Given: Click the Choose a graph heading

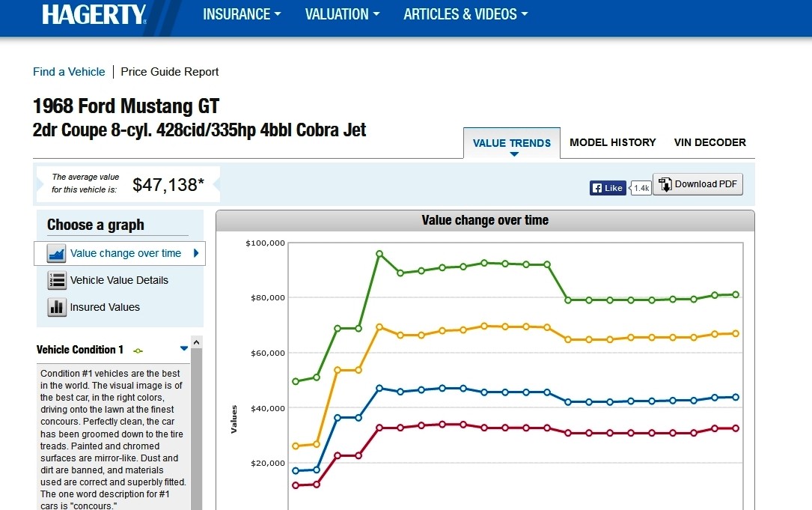Looking at the screenshot, I should coord(95,225).
